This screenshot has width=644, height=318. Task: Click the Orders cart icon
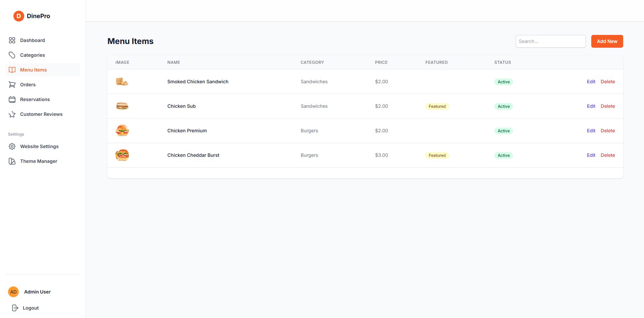pyautogui.click(x=12, y=85)
